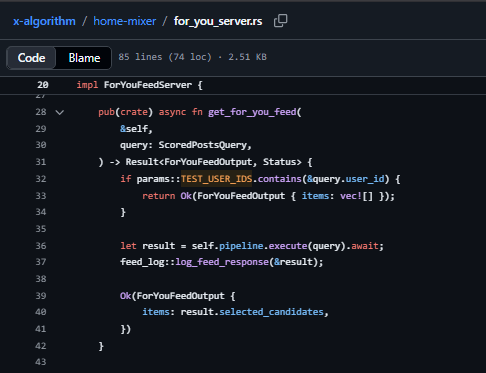486x373 pixels.
Task: Open the home-mixer folder breadcrumb link
Action: pos(125,21)
